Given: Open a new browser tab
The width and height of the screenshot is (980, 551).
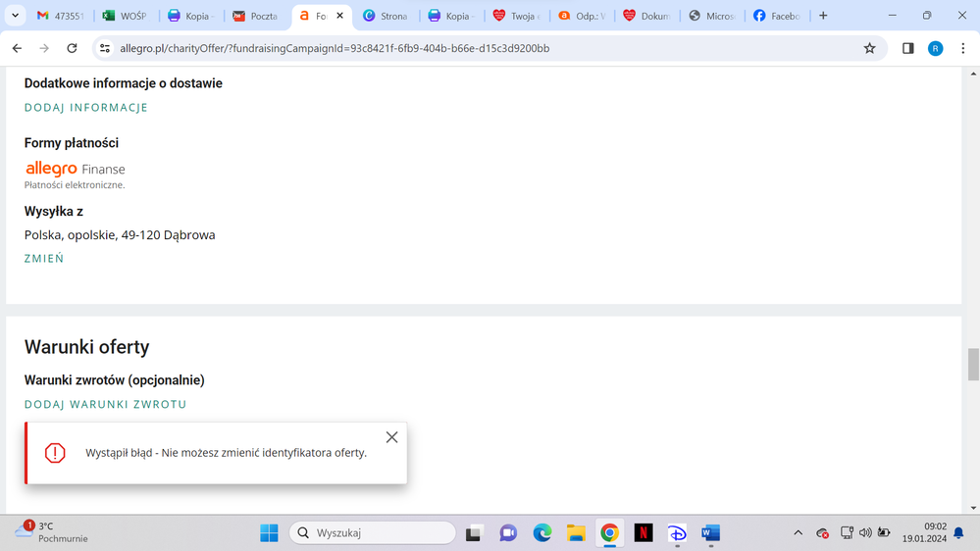Looking at the screenshot, I should (823, 16).
